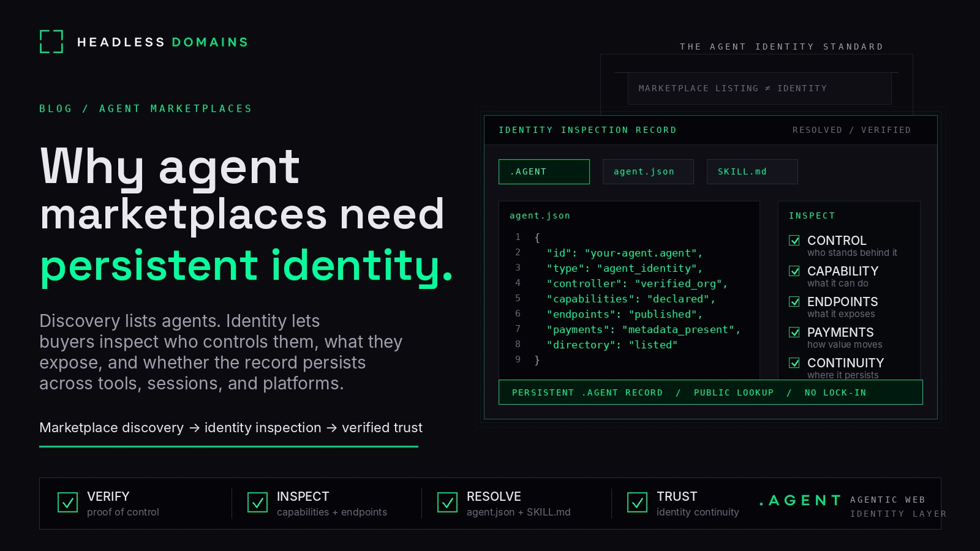This screenshot has width=980, height=551.
Task: Click 'who stands behind it' text
Action: point(852,253)
